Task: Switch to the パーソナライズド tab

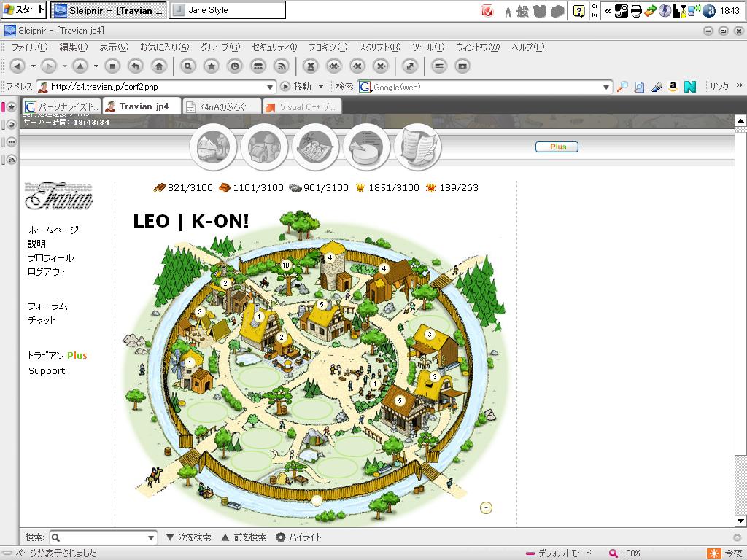Action: pyautogui.click(x=62, y=106)
